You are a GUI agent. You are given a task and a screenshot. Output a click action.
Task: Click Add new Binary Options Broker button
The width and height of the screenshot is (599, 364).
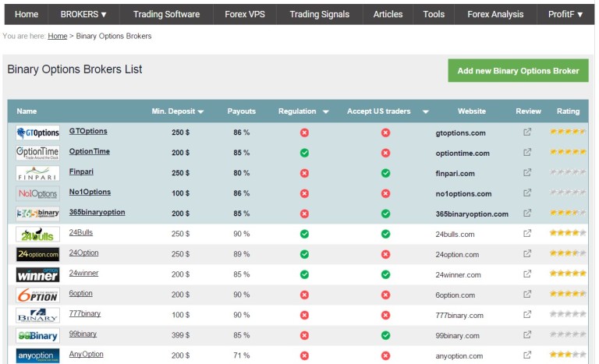click(518, 70)
